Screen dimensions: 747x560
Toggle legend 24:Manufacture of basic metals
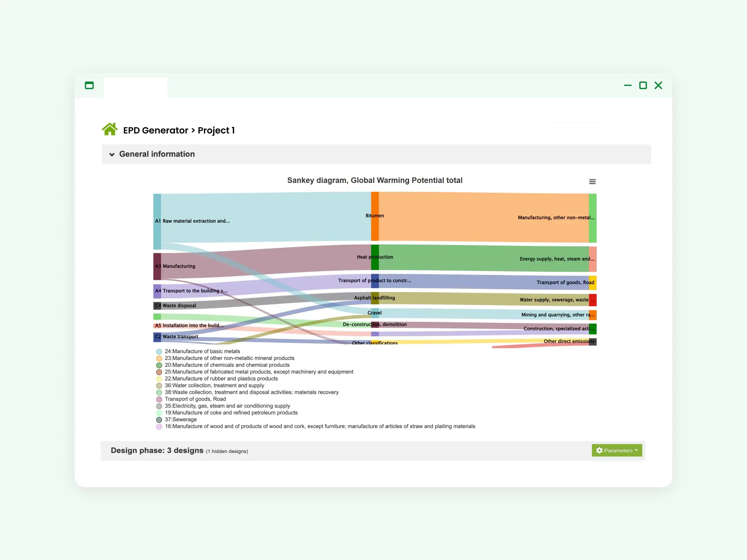tap(202, 351)
